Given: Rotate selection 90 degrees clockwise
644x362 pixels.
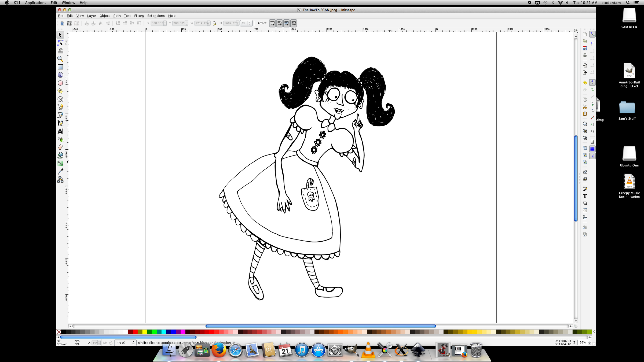Looking at the screenshot, I should click(x=94, y=23).
